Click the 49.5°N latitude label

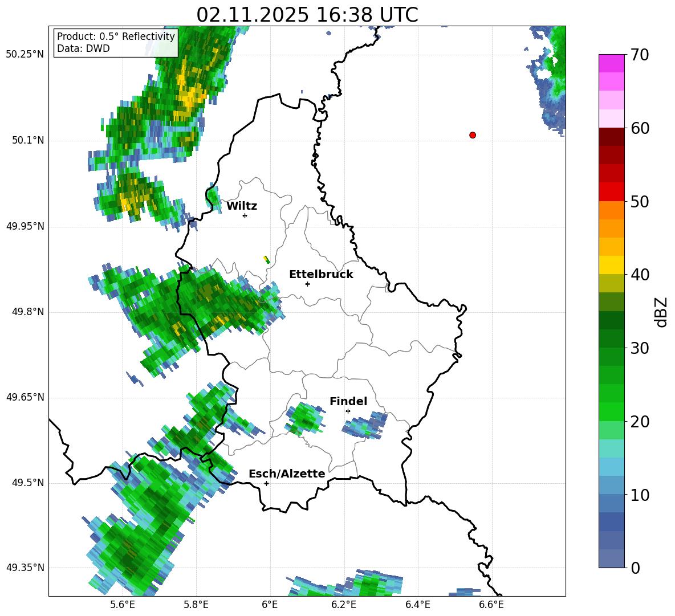pos(27,483)
